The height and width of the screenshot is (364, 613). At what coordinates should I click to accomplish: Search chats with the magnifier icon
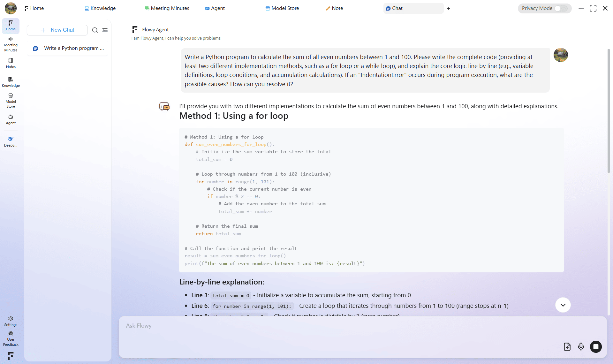[95, 30]
